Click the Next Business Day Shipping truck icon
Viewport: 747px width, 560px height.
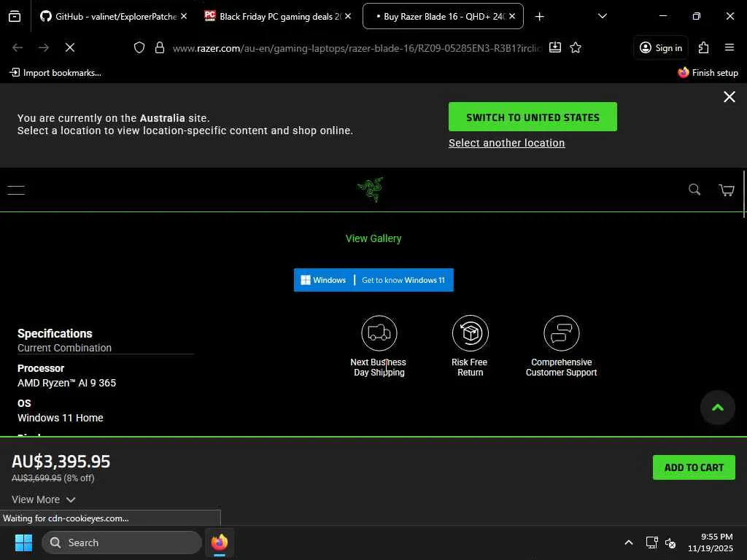click(379, 332)
